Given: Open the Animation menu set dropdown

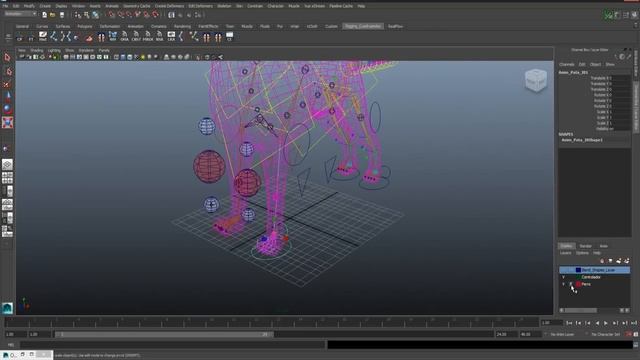Looking at the screenshot, I should coord(20,14).
